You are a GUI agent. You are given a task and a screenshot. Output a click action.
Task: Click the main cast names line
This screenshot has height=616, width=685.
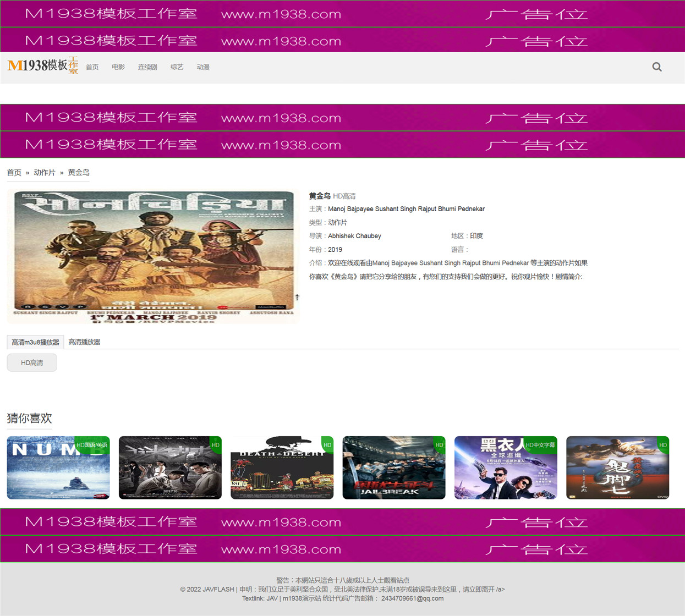click(x=406, y=210)
